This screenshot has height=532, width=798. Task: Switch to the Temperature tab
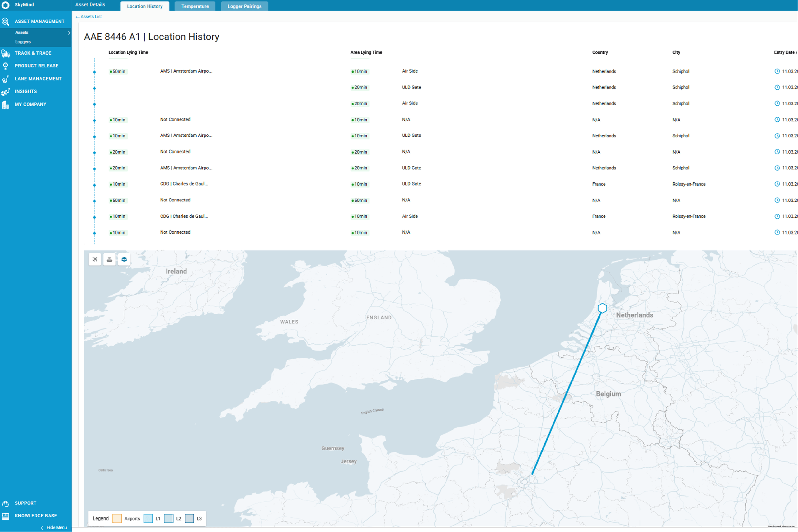195,6
